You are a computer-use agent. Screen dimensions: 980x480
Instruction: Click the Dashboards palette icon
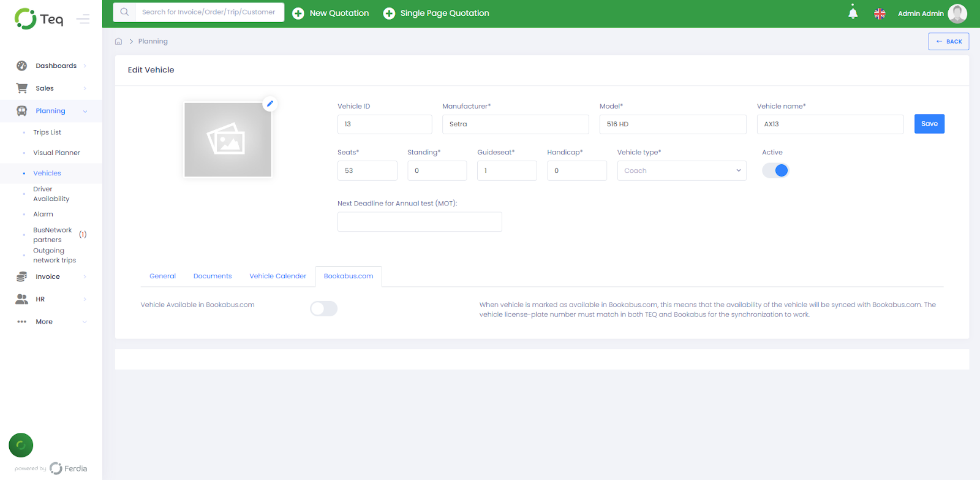pyautogui.click(x=22, y=66)
